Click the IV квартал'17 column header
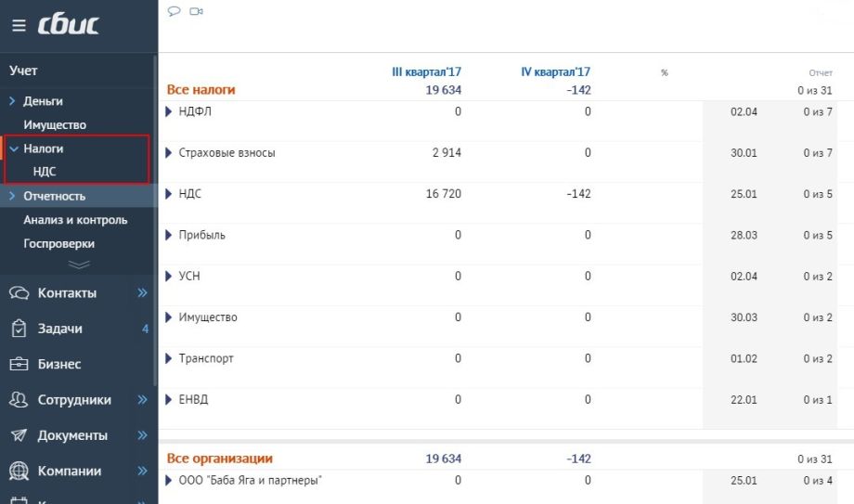The height and width of the screenshot is (504, 854). point(556,71)
